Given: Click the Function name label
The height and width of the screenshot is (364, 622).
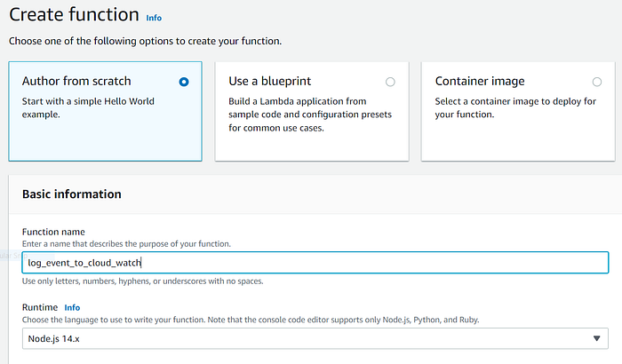Looking at the screenshot, I should pyautogui.click(x=53, y=232).
